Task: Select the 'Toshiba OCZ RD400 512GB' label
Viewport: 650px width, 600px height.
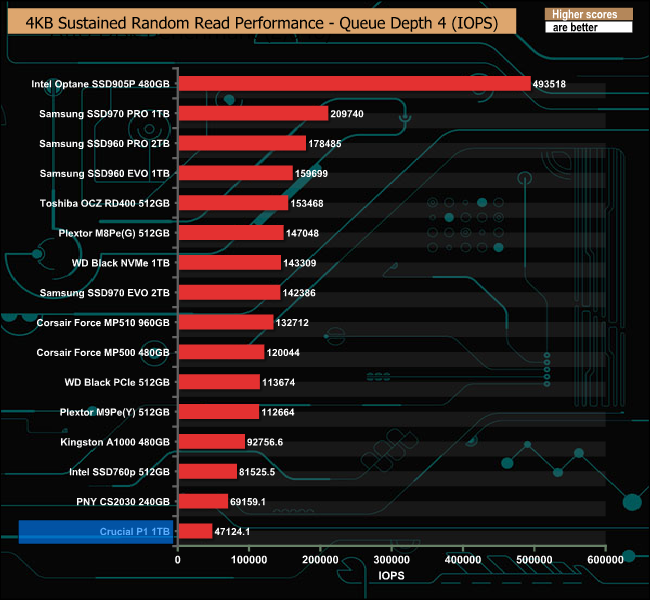Action: click(x=104, y=203)
